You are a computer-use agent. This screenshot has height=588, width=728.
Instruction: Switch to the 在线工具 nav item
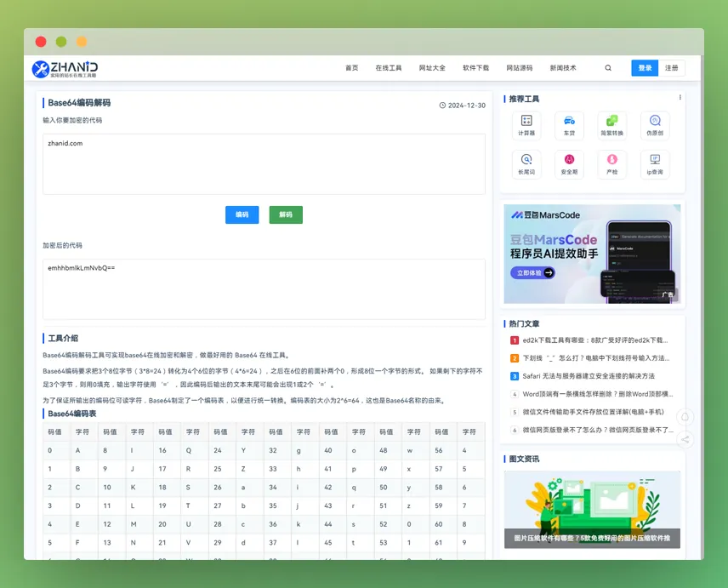[388, 67]
